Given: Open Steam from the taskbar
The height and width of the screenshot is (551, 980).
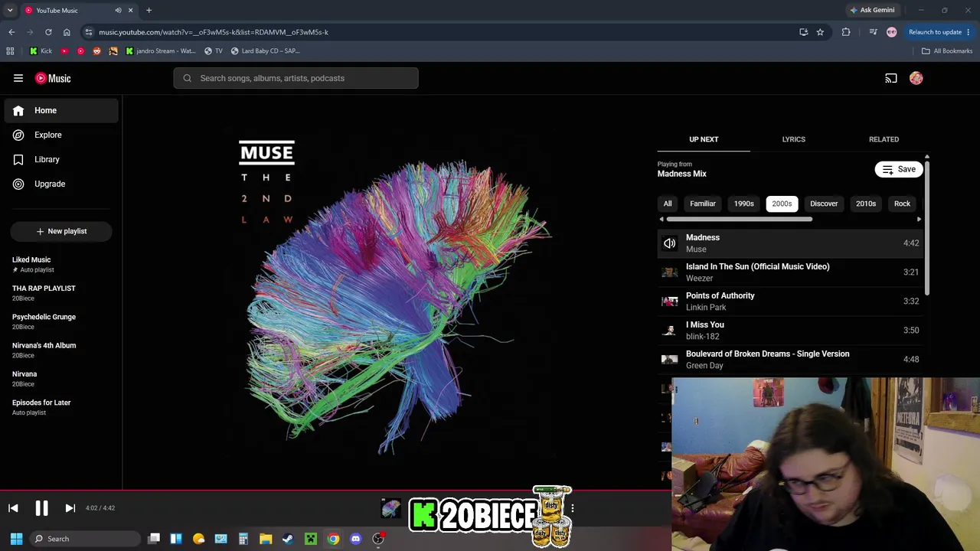Looking at the screenshot, I should pos(288,539).
